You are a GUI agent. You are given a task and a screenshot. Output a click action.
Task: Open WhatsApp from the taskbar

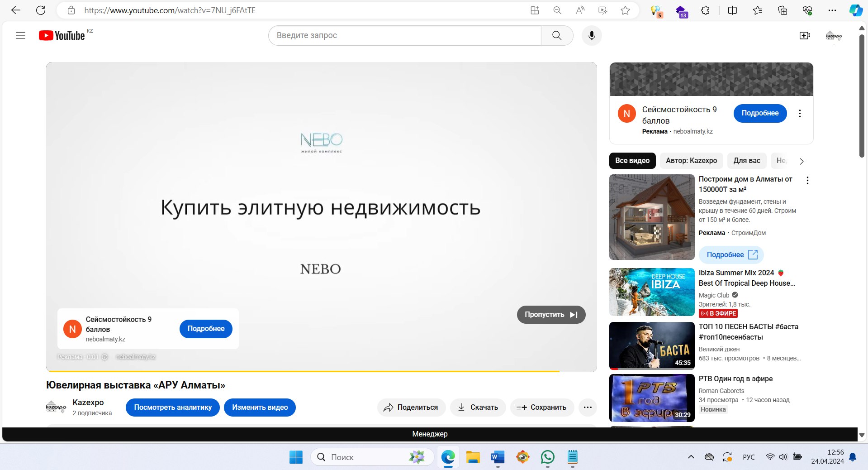[547, 457]
